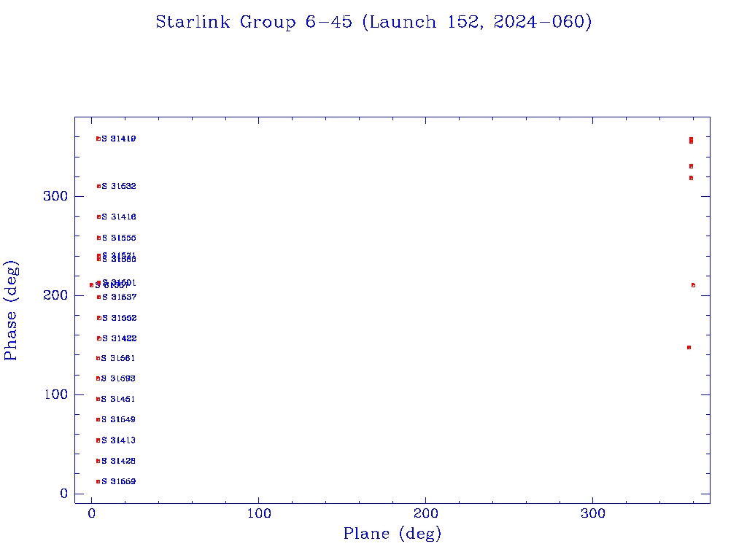Click the x-axis tick label 200
This screenshot has height=560, width=747.
tap(426, 514)
